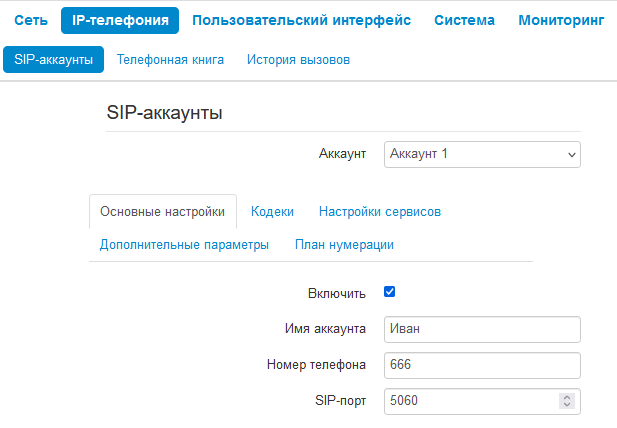Screen dimensions: 617x428
Task: Open the Дополнительные параметры tab
Action: click(x=184, y=245)
